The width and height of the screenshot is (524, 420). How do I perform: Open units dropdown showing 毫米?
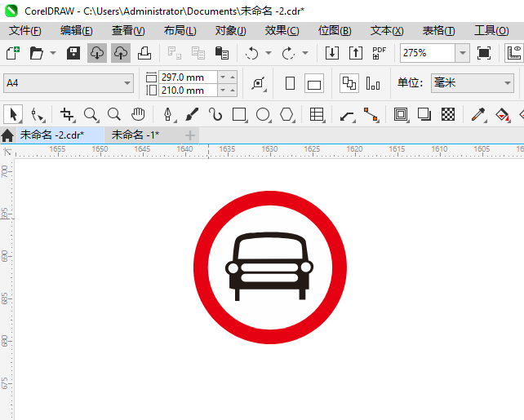(x=473, y=83)
